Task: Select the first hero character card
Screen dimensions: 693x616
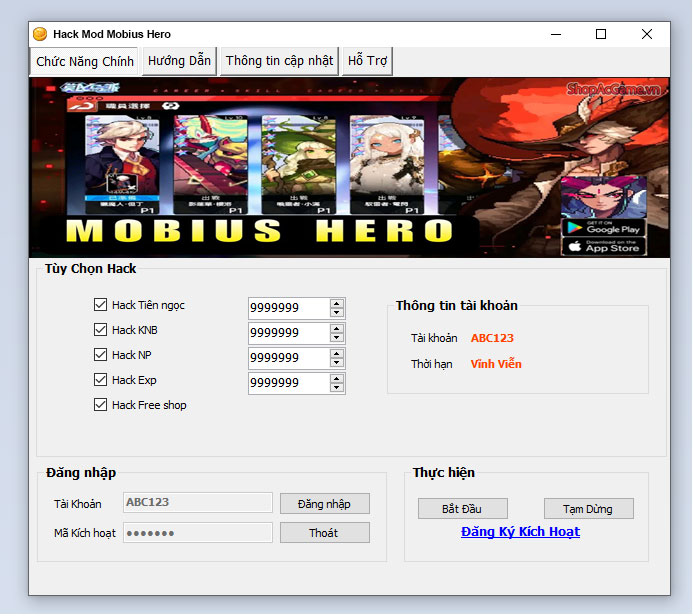Action: pos(122,165)
